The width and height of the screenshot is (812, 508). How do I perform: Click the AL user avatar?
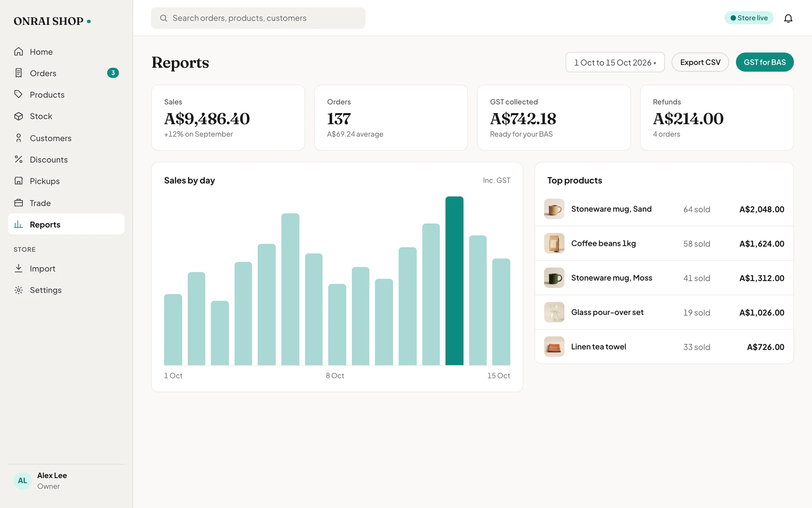pyautogui.click(x=22, y=480)
